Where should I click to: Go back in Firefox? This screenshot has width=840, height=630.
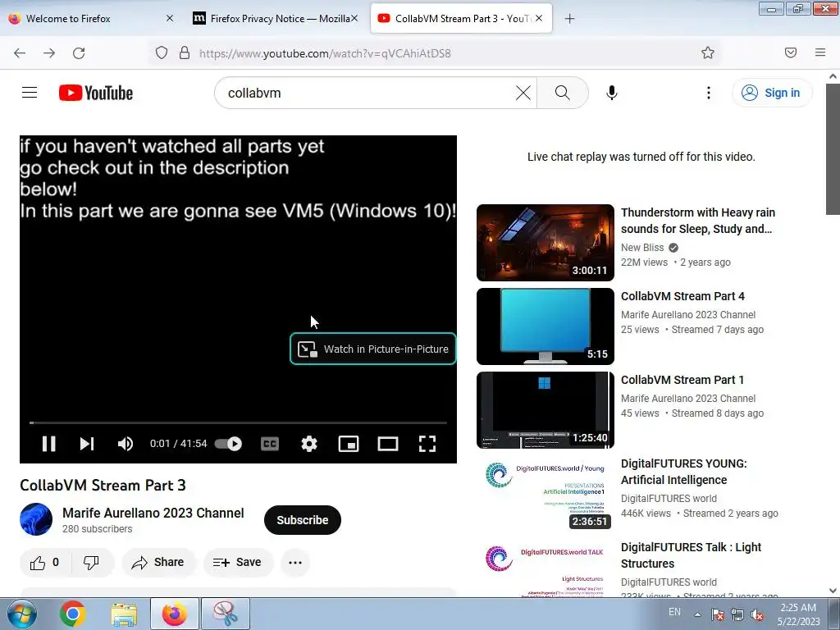point(20,53)
